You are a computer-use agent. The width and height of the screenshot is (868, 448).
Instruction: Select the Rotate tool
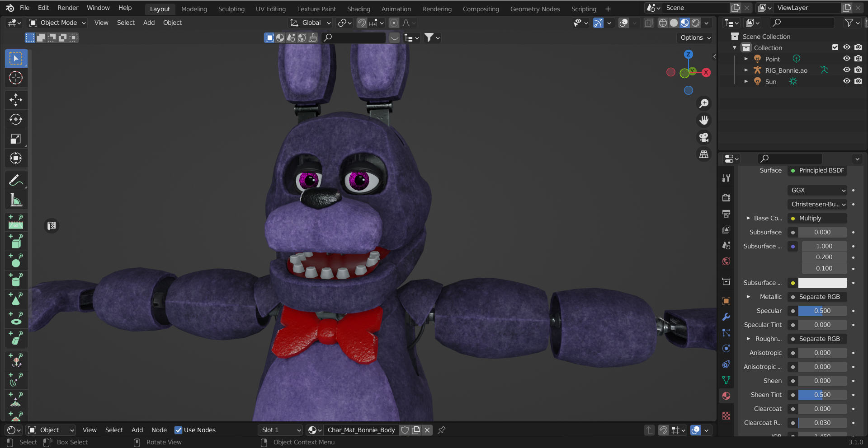16,119
